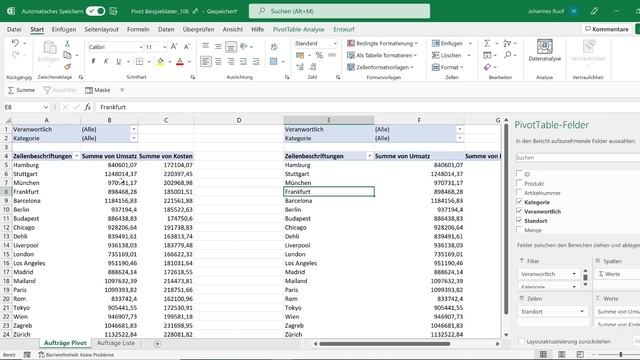Image resolution: width=640 pixels, height=360 pixels.
Task: Open the PivotTable-Analyse ribbon tab
Action: 298,29
